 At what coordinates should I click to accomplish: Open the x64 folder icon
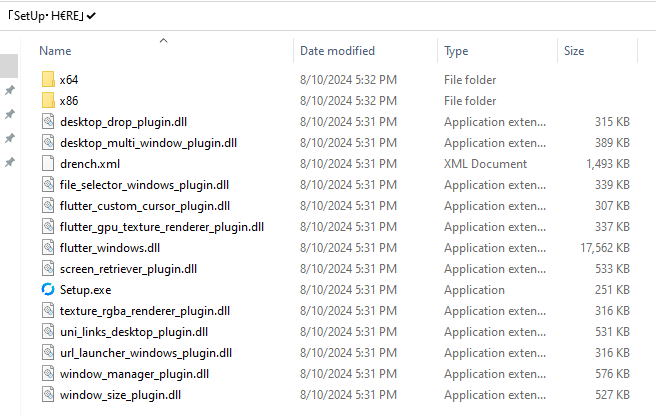pyautogui.click(x=48, y=80)
